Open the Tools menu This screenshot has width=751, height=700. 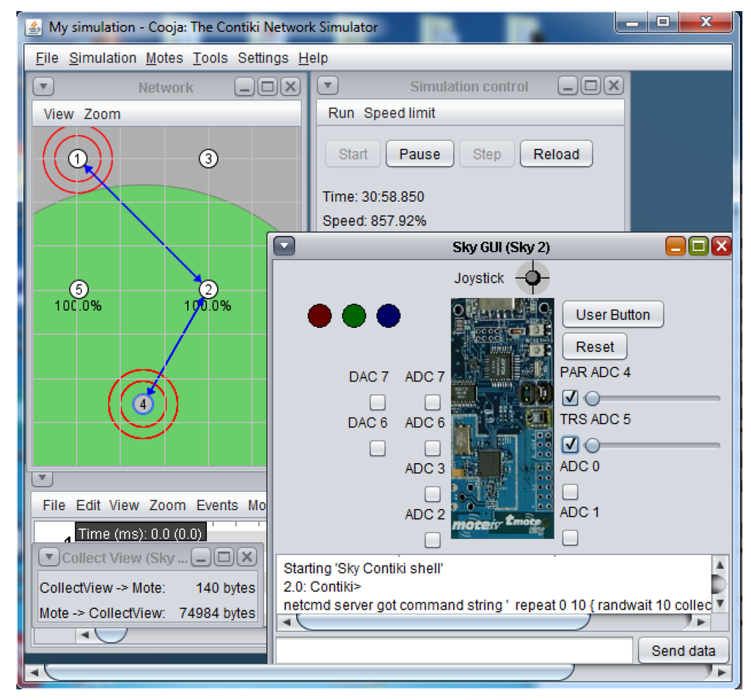(x=210, y=58)
